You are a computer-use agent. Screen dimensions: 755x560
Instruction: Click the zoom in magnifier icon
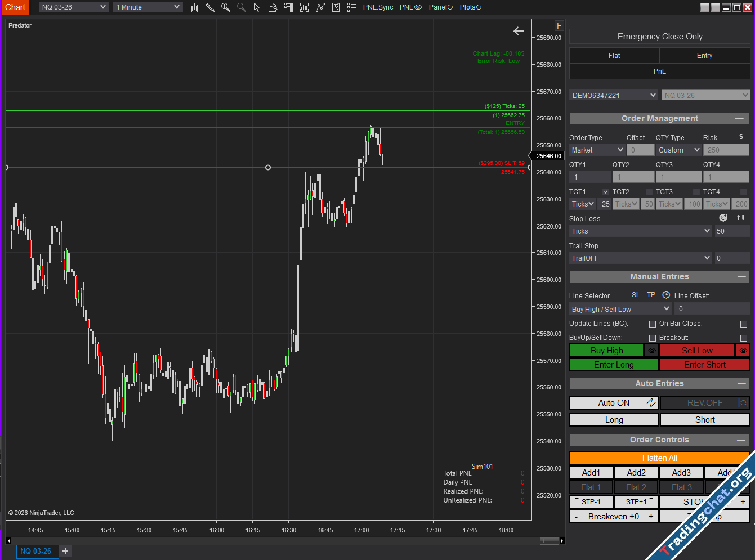pos(226,7)
